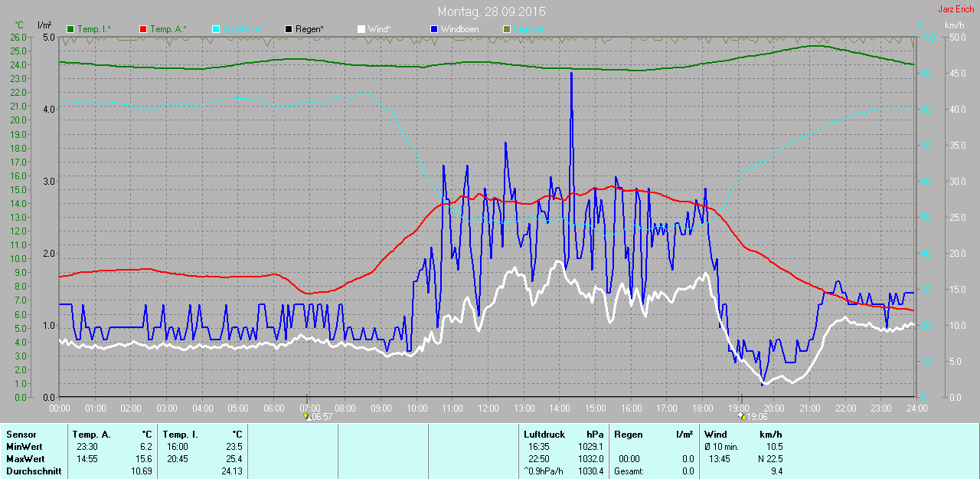Click the km/h axis unit label at top right

pyautogui.click(x=954, y=25)
